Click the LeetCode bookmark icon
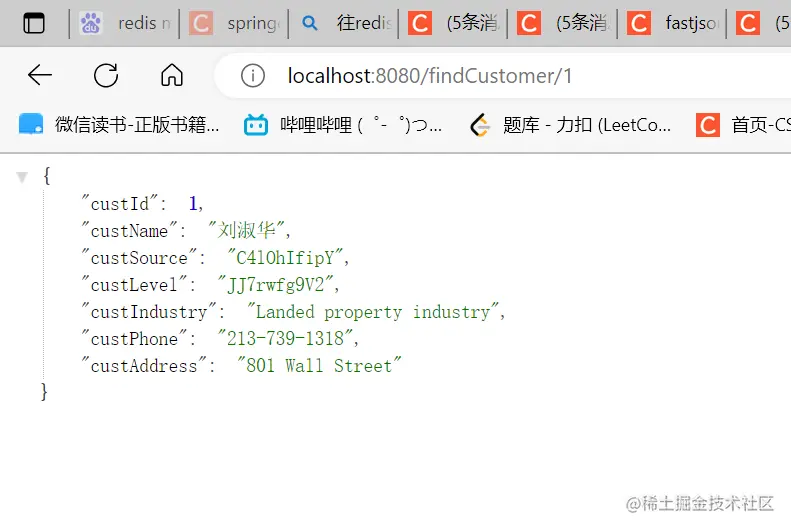The image size is (791, 530). click(480, 125)
